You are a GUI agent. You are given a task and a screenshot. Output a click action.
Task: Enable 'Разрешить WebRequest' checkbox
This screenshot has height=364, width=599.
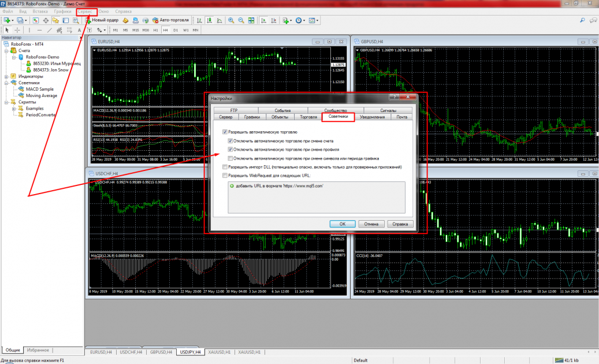(x=225, y=174)
